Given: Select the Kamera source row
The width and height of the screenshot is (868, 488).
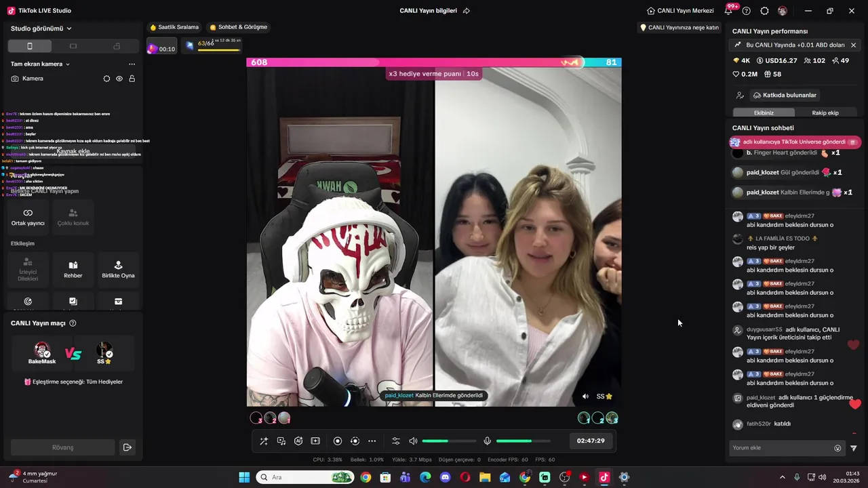Looking at the screenshot, I should pyautogui.click(x=73, y=79).
